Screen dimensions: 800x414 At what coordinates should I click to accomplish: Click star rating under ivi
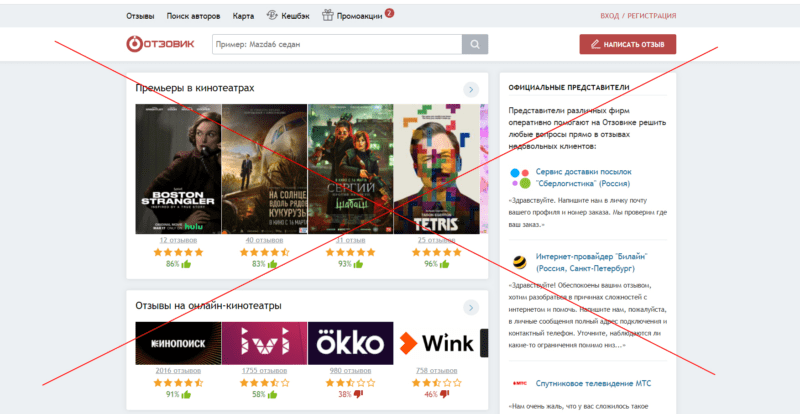(x=264, y=382)
